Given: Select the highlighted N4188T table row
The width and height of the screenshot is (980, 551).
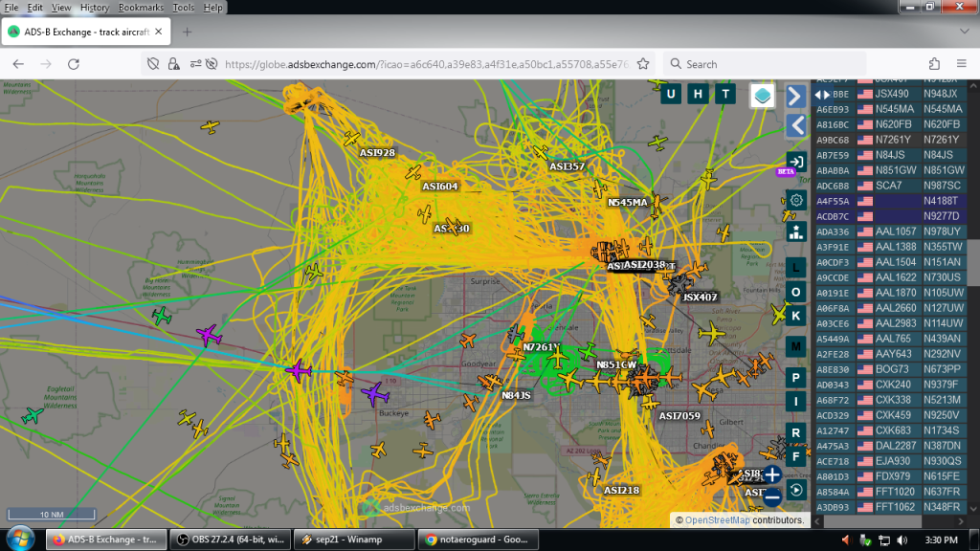Looking at the screenshot, I should click(x=891, y=201).
